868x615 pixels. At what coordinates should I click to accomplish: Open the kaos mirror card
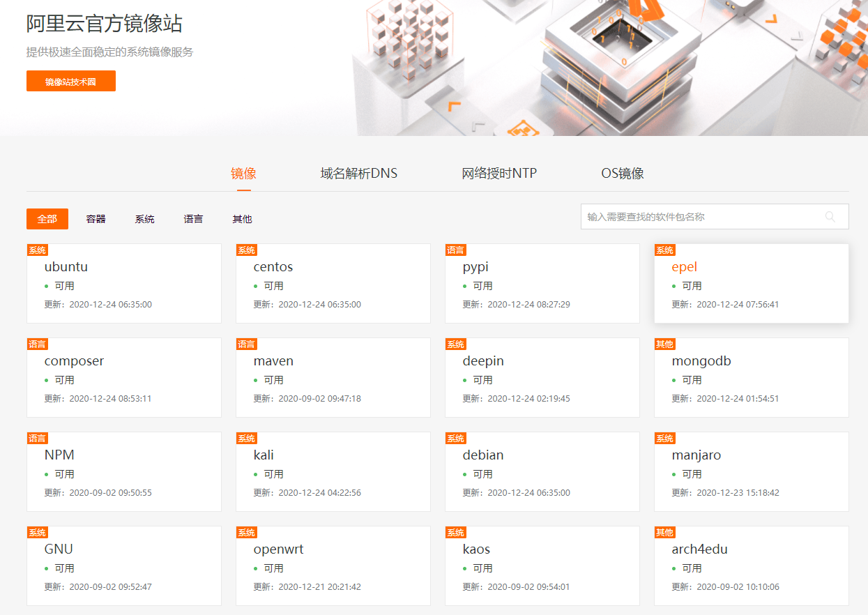click(542, 566)
